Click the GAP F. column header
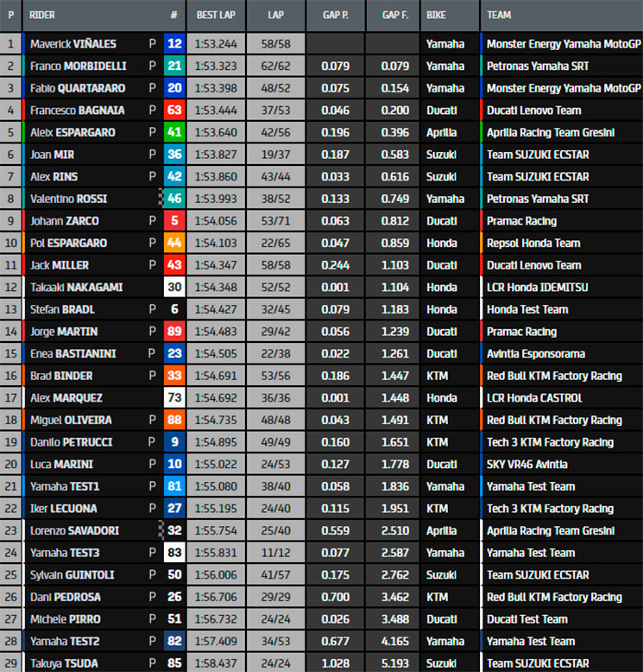This screenshot has height=672, width=643. tap(395, 15)
